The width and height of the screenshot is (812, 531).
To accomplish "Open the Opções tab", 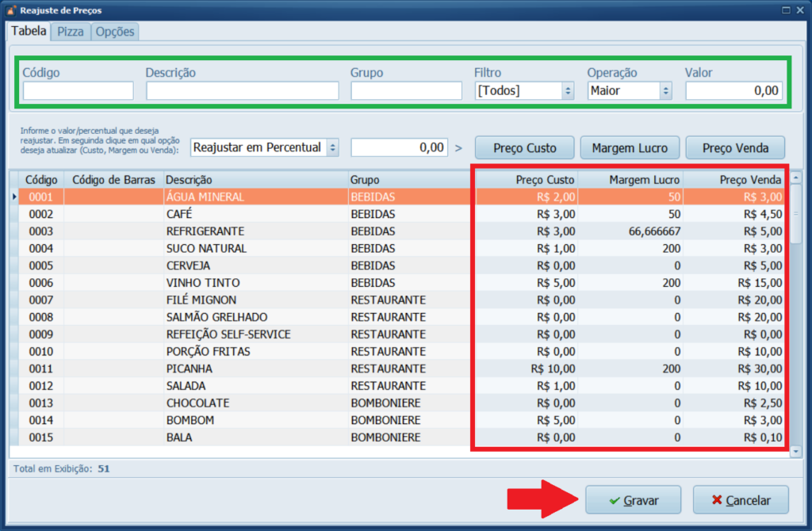I will click(x=115, y=32).
